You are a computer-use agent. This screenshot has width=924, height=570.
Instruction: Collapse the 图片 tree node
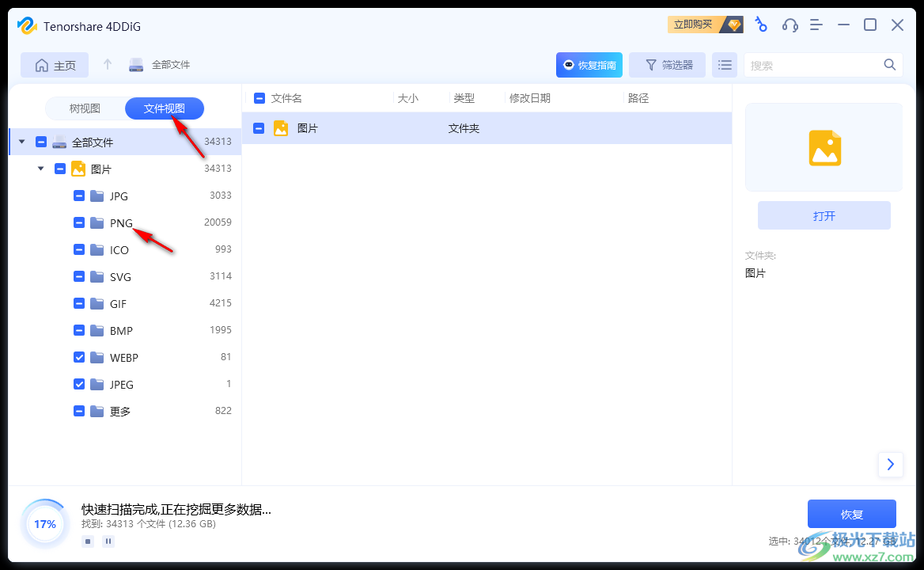click(40, 169)
